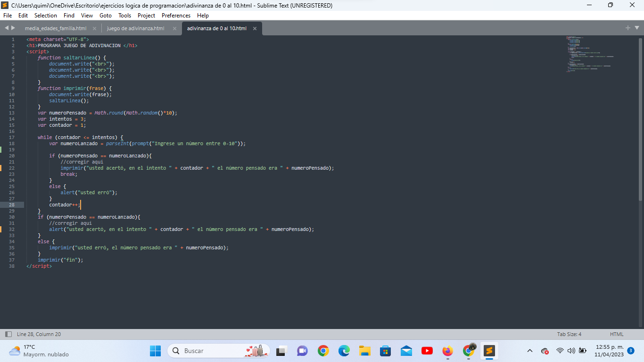Open YouTube from the taskbar
The width and height of the screenshot is (644, 362).
427,351
